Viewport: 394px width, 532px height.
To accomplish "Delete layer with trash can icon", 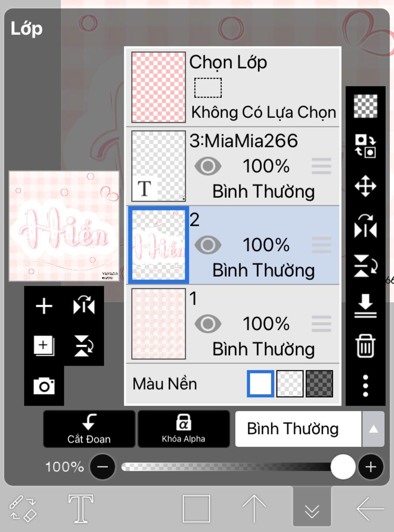I will point(365,346).
